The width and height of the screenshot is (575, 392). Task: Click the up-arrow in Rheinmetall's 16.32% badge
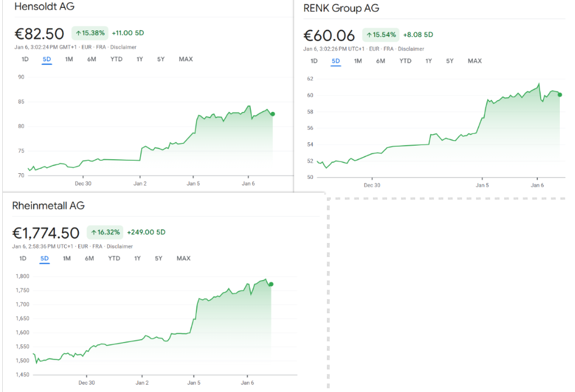(x=93, y=232)
